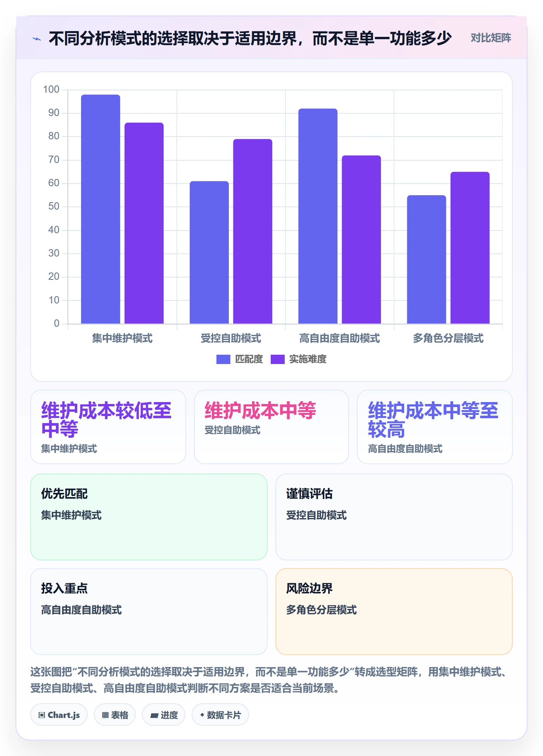
Task: Click the 受控自助模式 实施难度 bar
Action: click(252, 231)
